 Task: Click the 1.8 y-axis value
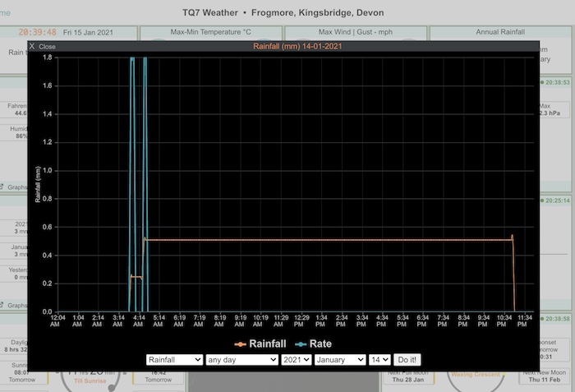tap(48, 58)
